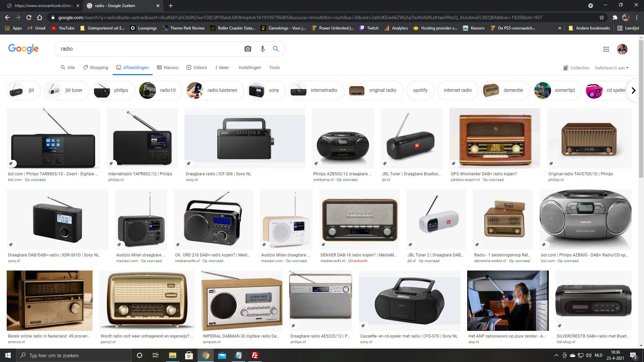Open Instellingen options
Viewport: 644px width, 362px height.
pos(250,67)
